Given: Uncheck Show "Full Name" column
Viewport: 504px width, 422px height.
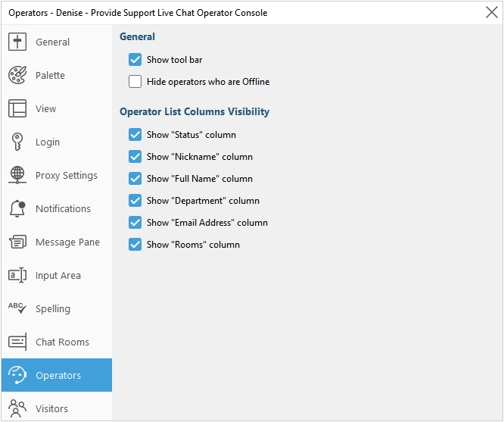Looking at the screenshot, I should tap(135, 179).
